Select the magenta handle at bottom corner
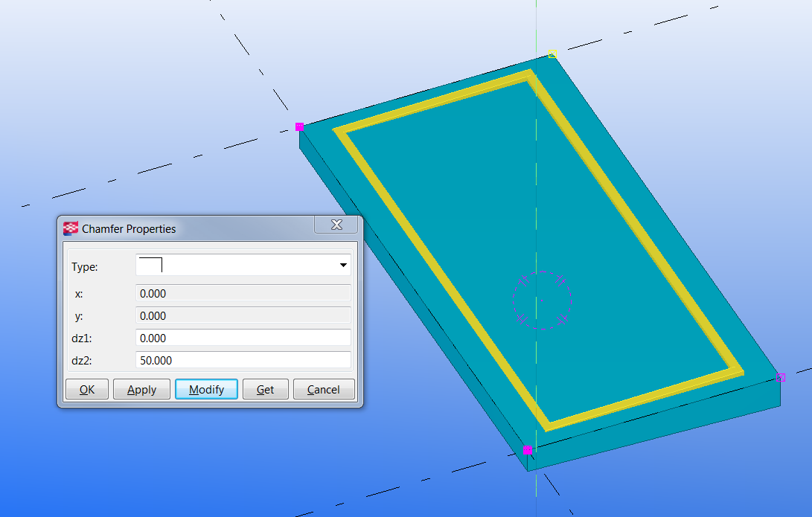 pyautogui.click(x=527, y=450)
